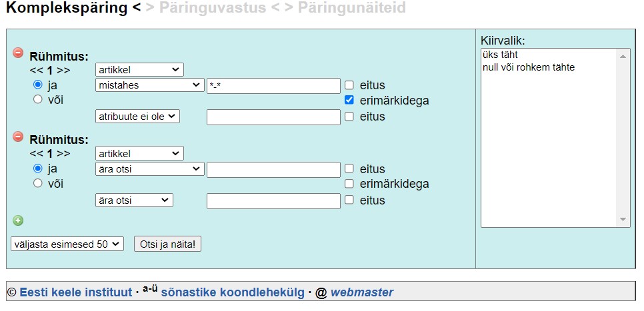Open the Eesti keele instituut link
Image resolution: width=644 pixels, height=311 pixels.
pyautogui.click(x=76, y=292)
